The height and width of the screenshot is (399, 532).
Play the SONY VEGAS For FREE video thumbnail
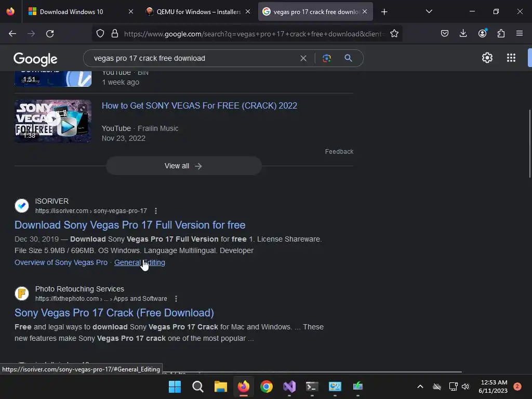tap(53, 121)
